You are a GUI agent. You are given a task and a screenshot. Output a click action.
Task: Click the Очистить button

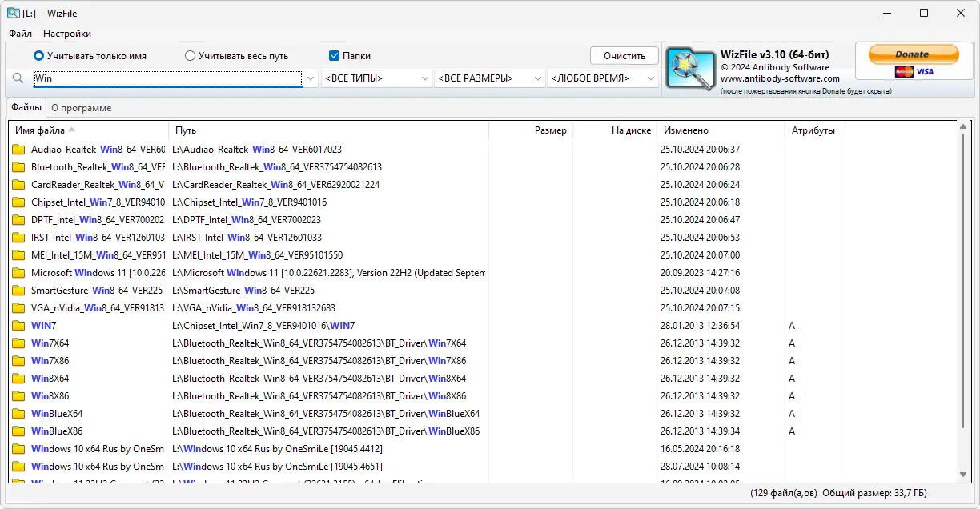click(x=625, y=56)
